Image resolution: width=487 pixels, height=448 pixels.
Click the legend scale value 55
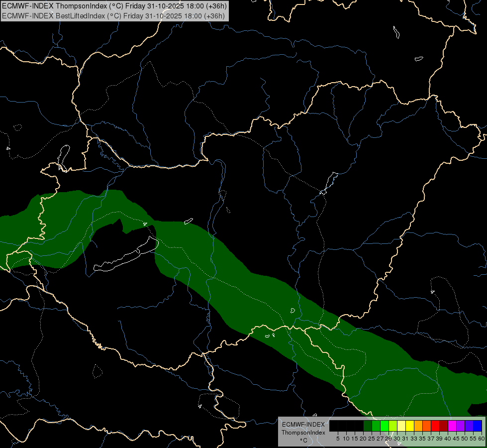coord(474,439)
